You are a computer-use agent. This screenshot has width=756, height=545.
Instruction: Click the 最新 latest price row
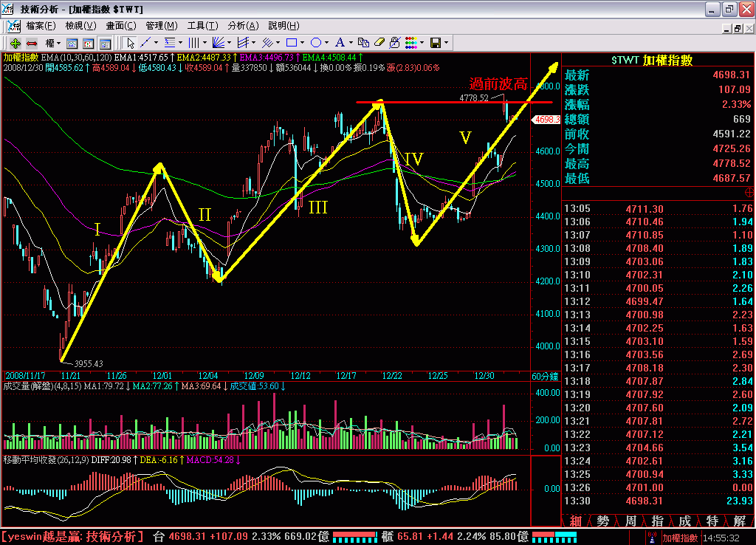point(658,75)
